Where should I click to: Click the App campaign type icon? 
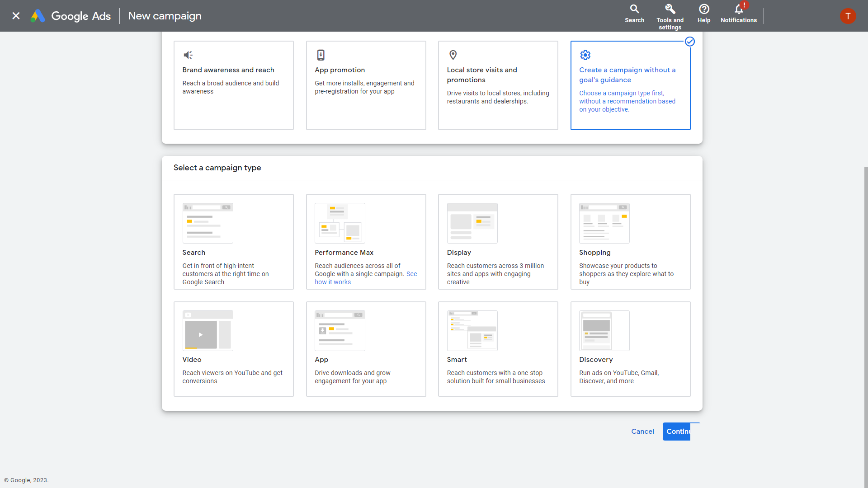340,331
